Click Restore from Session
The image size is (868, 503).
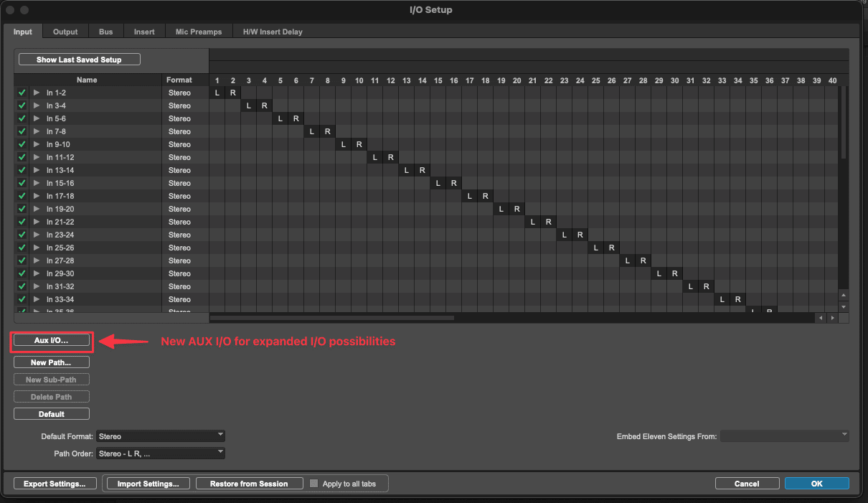point(248,484)
